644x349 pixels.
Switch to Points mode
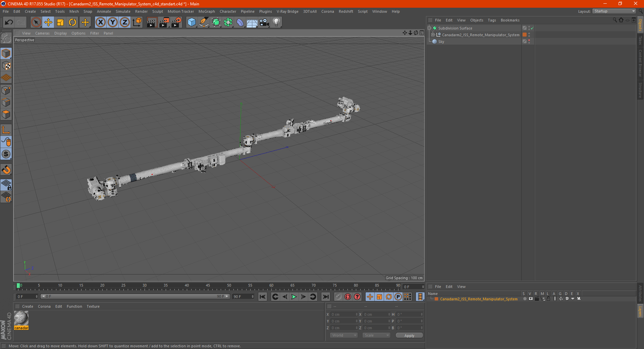(6, 90)
